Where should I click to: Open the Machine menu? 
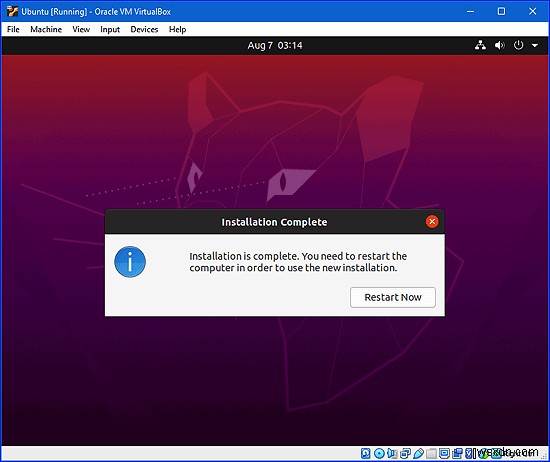click(46, 29)
